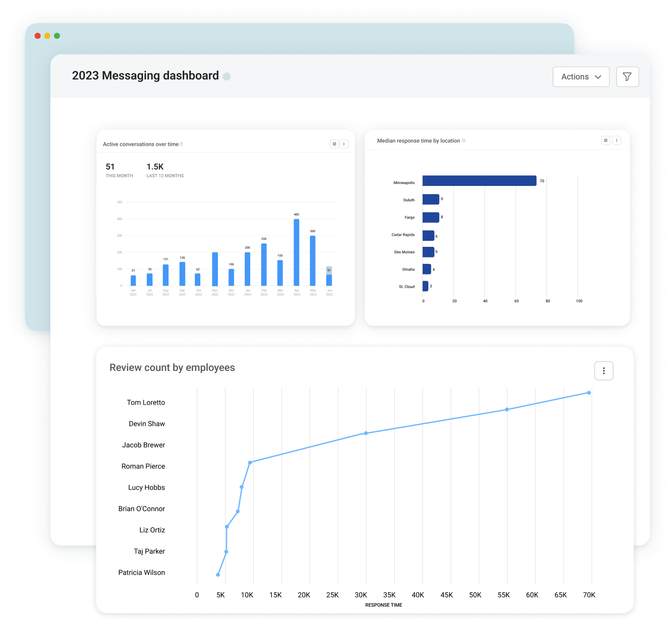Open the kebab menu on Review count card
The width and height of the screenshot is (672, 621).
[x=604, y=370]
